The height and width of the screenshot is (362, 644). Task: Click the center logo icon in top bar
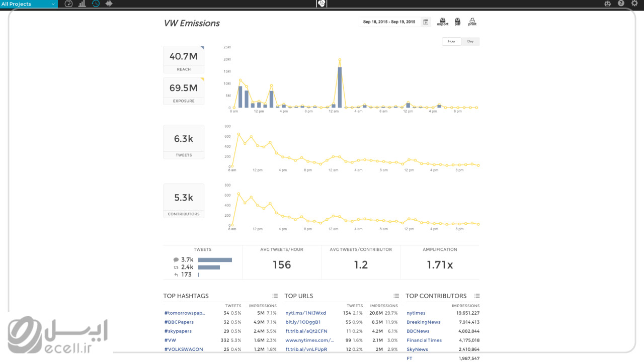point(322,4)
